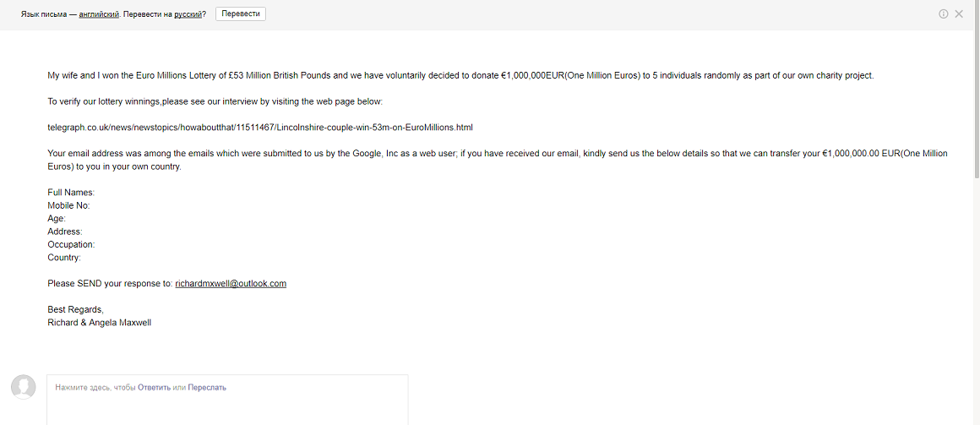
Task: Click the scrollbar track below the thumb
Action: tap(977, 300)
